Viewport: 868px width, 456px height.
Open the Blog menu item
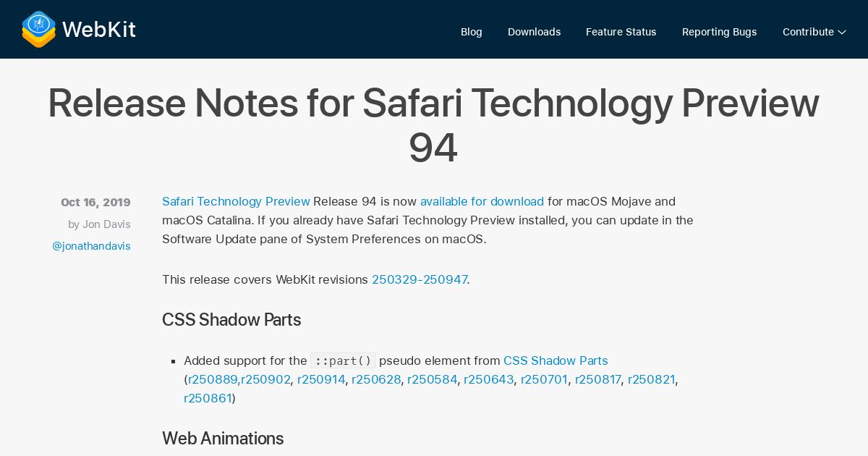472,32
